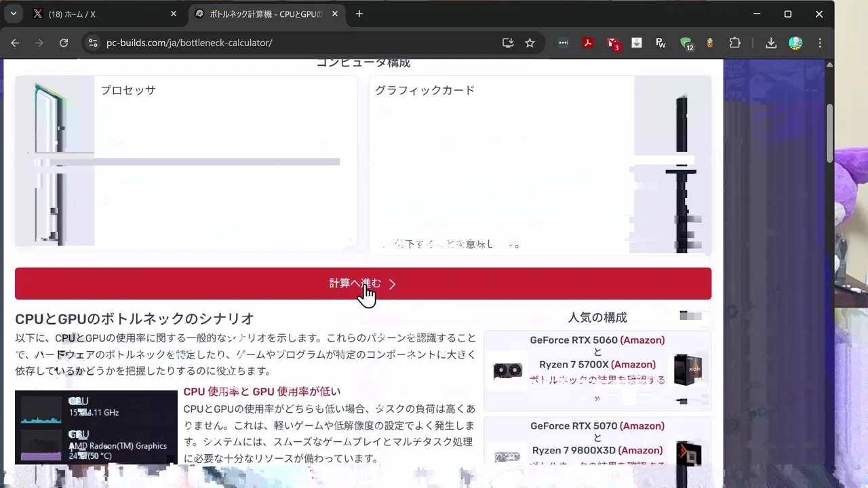Open Amazon link next to Ryzen 7 9800X3D
868x488 pixels.
pyautogui.click(x=641, y=451)
